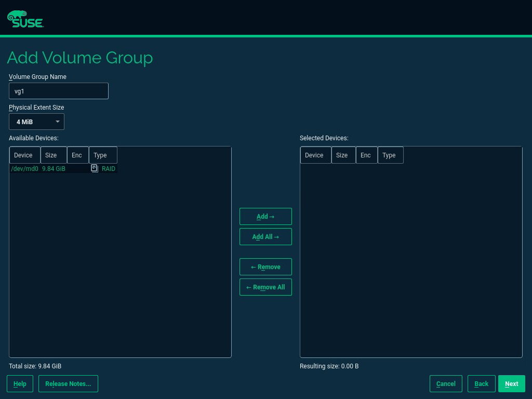
Task: Open the Help dialog
Action: pos(20,384)
